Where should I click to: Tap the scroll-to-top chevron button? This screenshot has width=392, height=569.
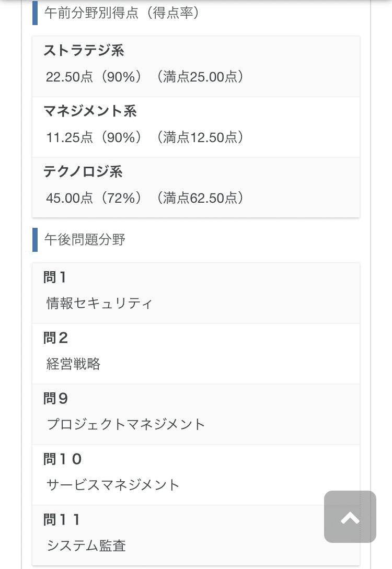(350, 517)
